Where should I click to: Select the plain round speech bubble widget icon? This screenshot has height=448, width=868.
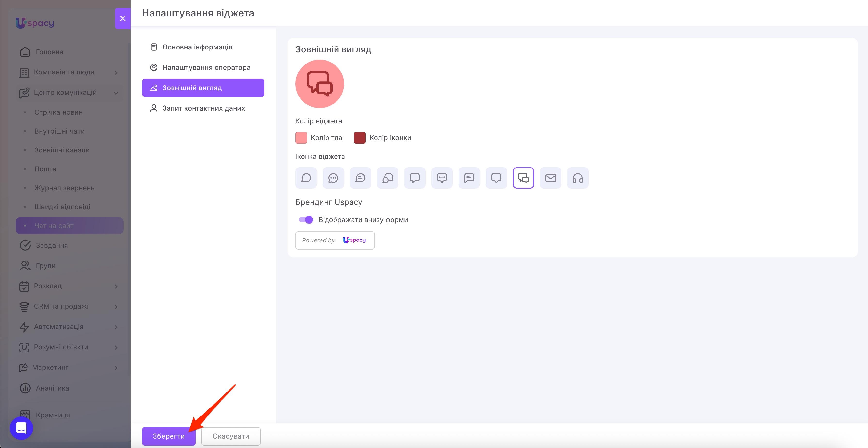click(x=306, y=178)
